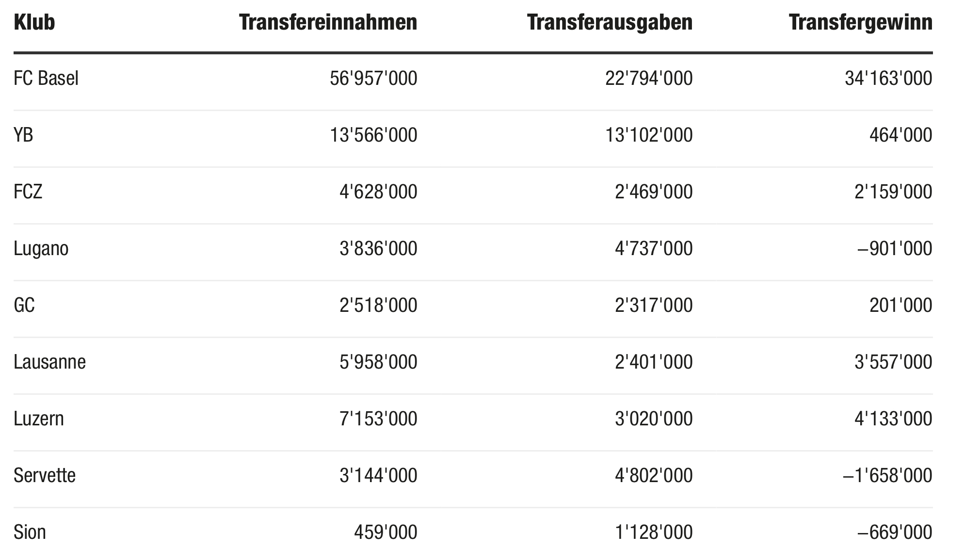Click Luzern's transfer income 7'153'000
The height and width of the screenshot is (550, 980).
[378, 419]
